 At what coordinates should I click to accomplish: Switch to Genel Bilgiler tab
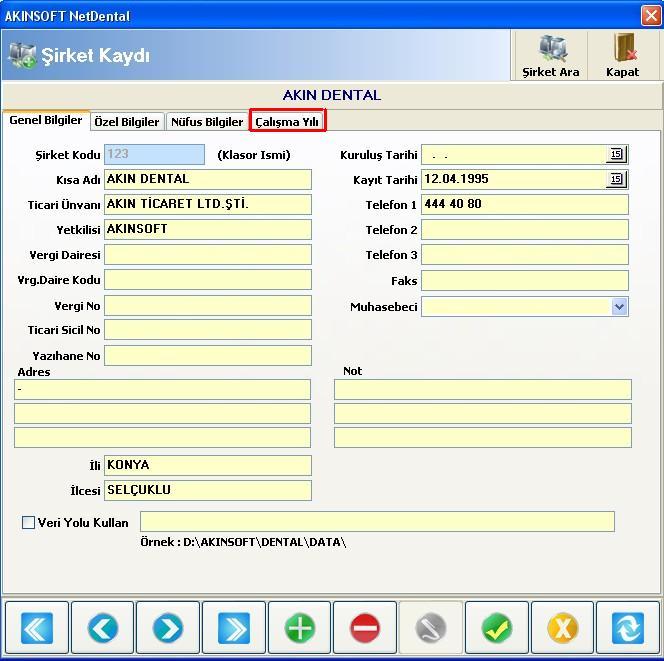pos(46,120)
